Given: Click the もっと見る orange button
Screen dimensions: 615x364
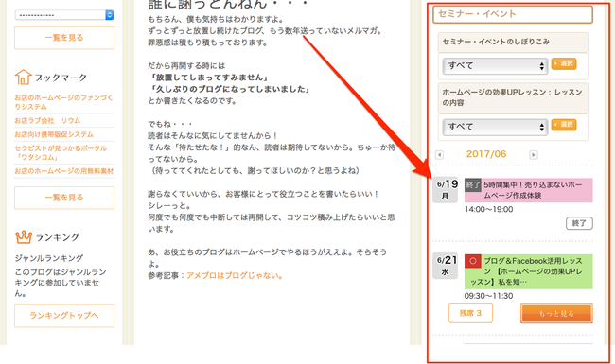Looking at the screenshot, I should pos(556,314).
